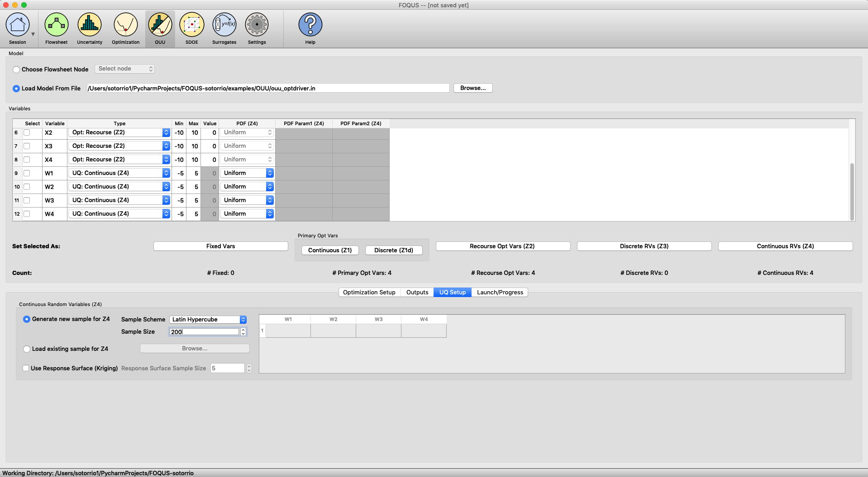This screenshot has height=477, width=868.
Task: Select the OUU toolbar icon
Action: click(160, 25)
